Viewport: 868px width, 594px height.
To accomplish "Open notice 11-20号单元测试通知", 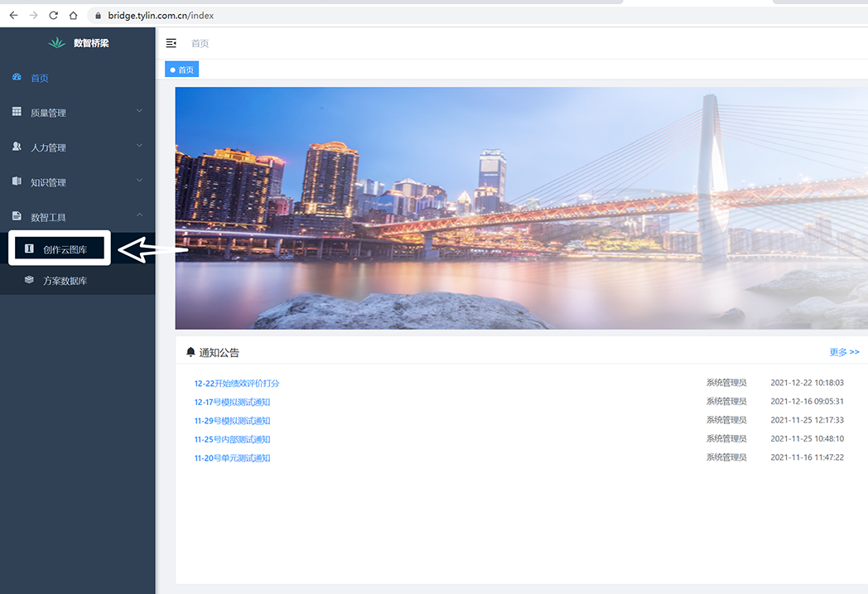I will click(x=232, y=458).
